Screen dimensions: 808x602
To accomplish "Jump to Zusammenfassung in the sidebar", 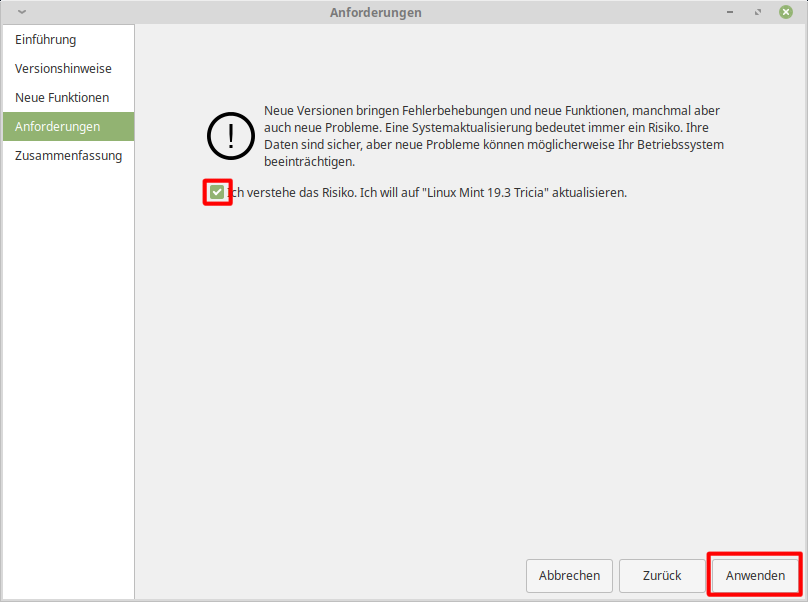I will (x=68, y=156).
